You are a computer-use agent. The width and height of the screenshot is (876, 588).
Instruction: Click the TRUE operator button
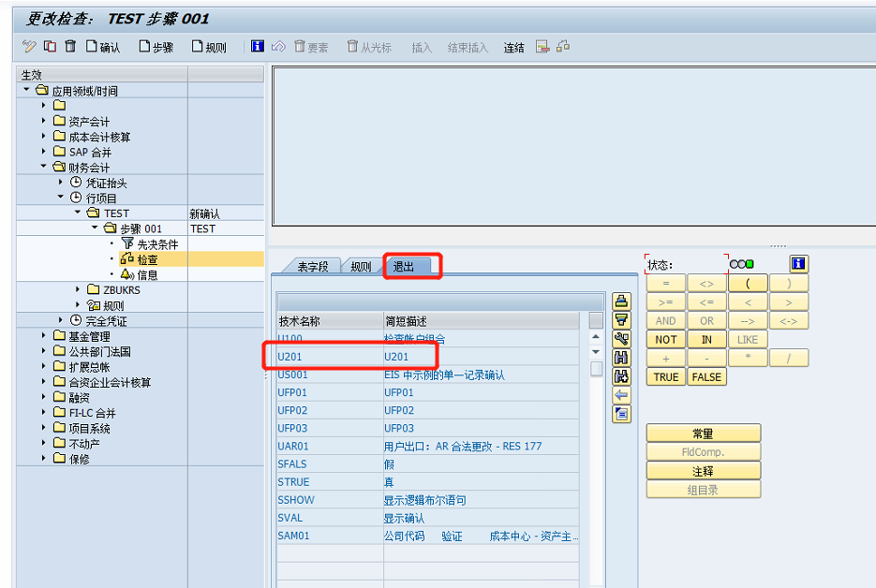(x=664, y=377)
